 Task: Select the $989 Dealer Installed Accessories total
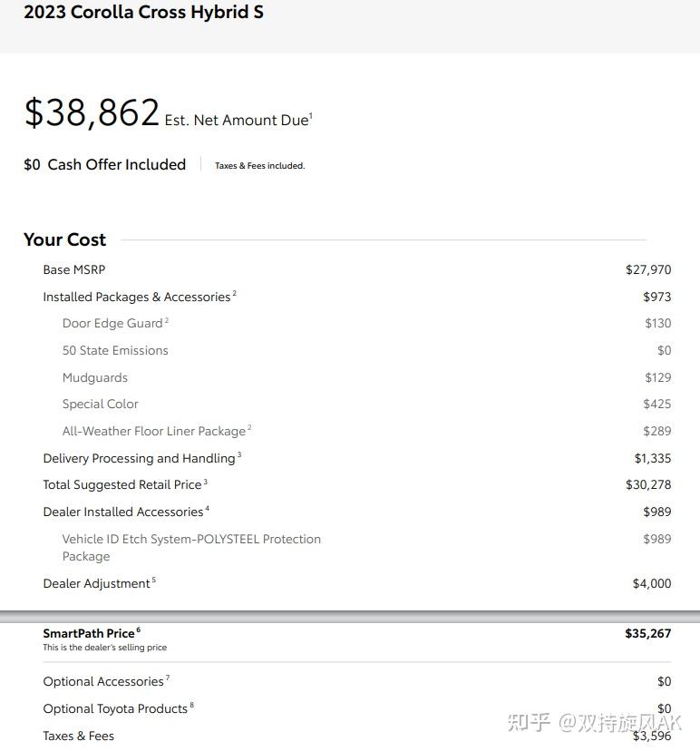pyautogui.click(x=656, y=512)
